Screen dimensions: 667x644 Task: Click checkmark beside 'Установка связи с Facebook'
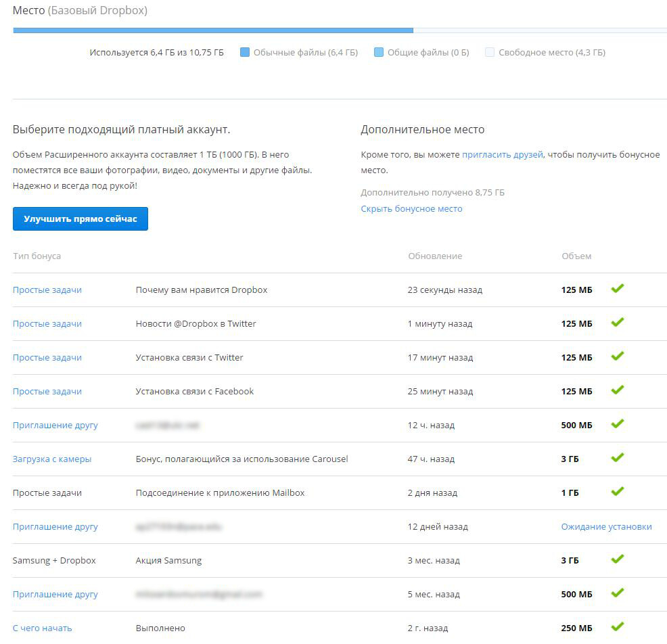pyautogui.click(x=617, y=390)
